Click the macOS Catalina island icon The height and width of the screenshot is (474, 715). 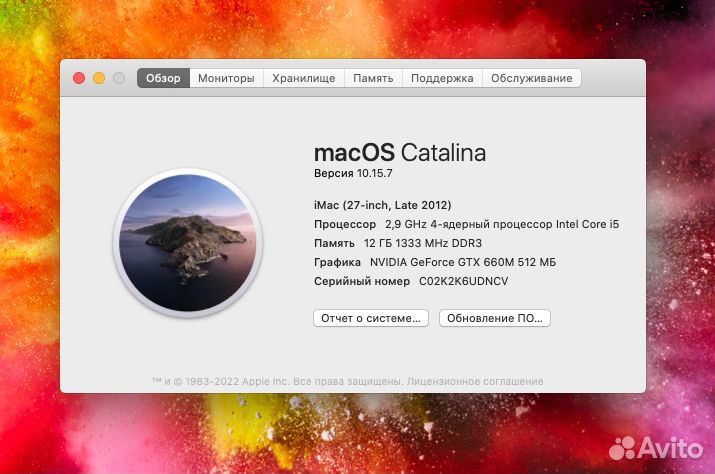point(187,243)
